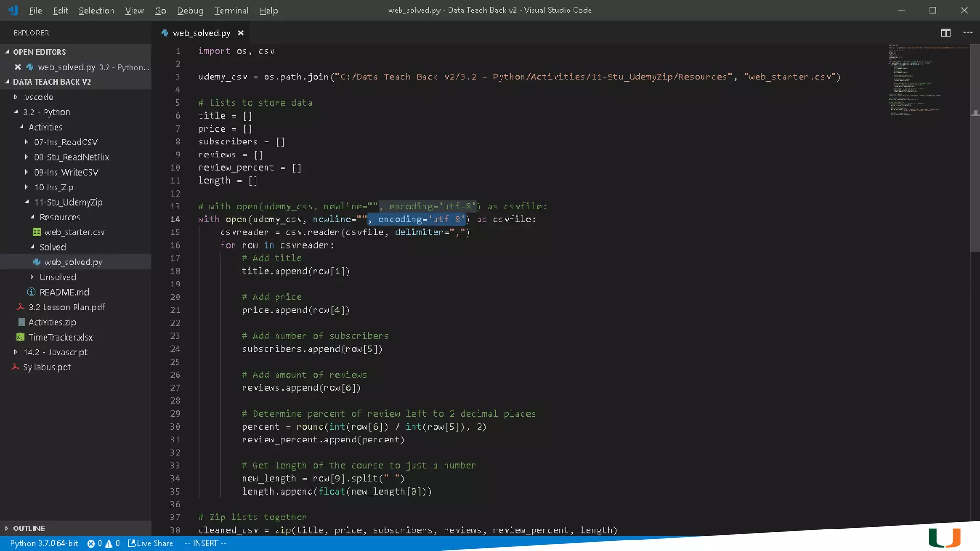Select the Python 3.7.0 64-bit interpreter
Image resolution: width=980 pixels, height=551 pixels.
44,543
